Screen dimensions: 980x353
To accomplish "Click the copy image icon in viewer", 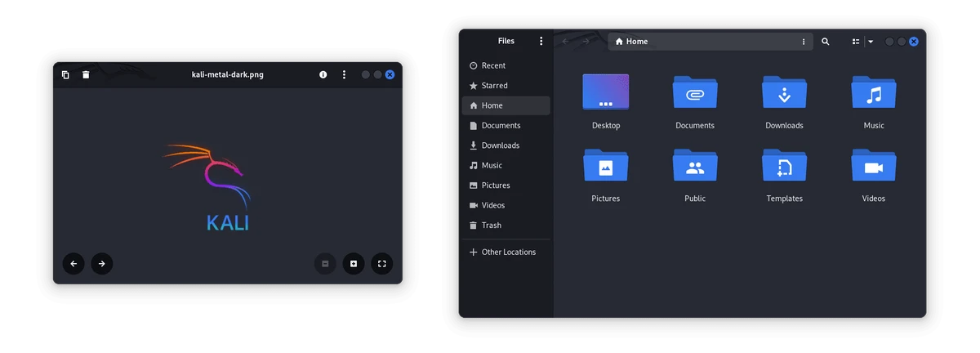I will coord(65,74).
